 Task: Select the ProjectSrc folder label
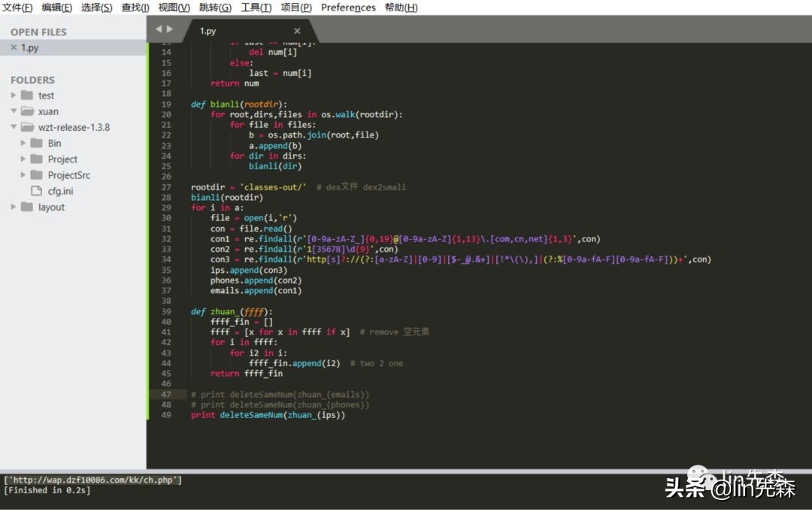[x=69, y=175]
